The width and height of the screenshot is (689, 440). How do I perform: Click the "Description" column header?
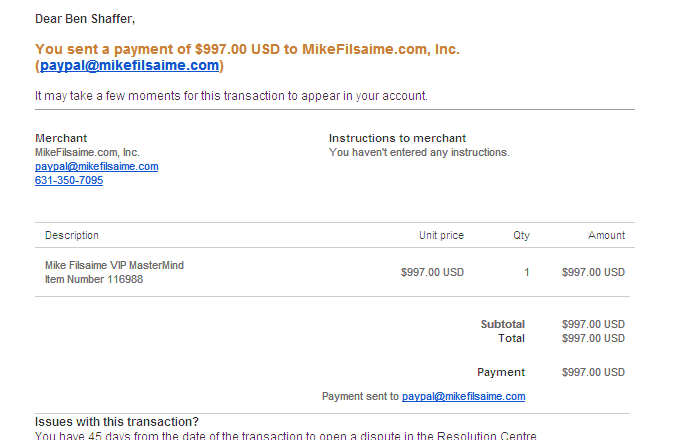pyautogui.click(x=72, y=236)
